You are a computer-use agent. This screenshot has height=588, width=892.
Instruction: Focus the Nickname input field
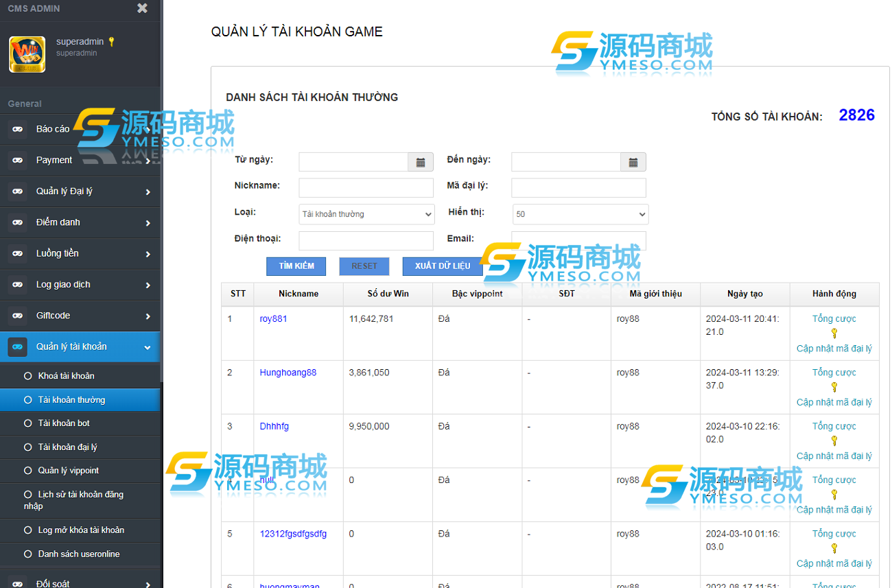point(366,188)
